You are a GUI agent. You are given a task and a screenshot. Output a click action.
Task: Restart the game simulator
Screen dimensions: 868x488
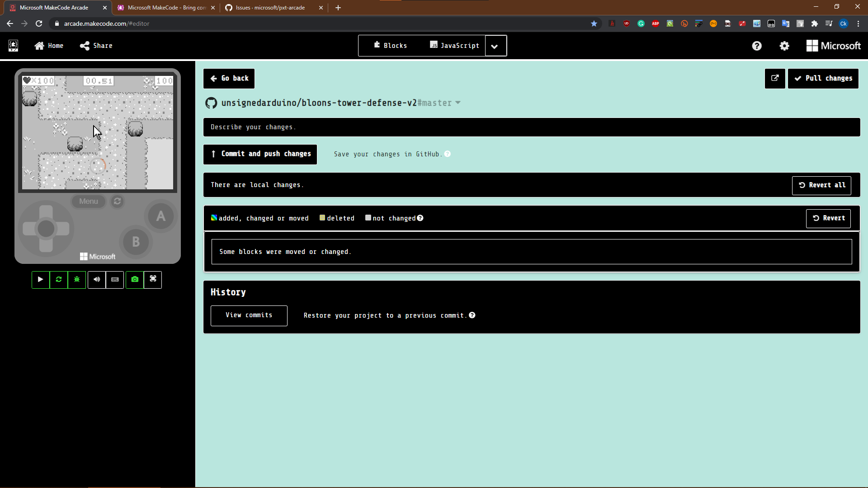coord(58,280)
